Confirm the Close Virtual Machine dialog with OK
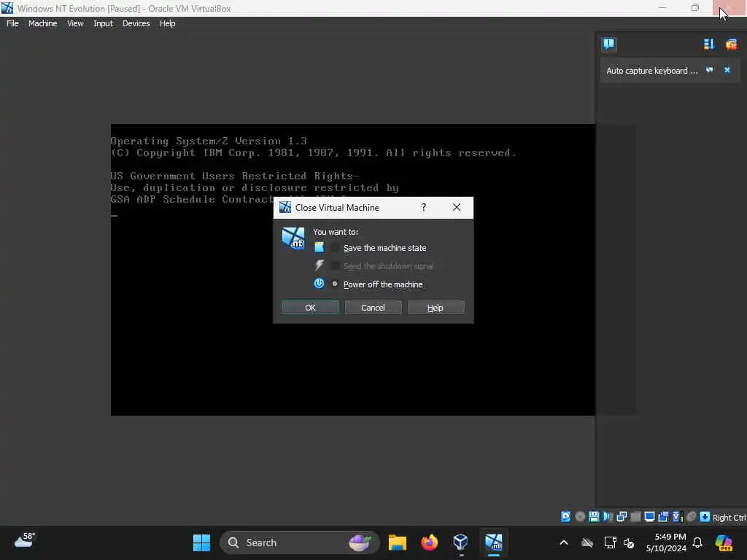 (x=310, y=308)
